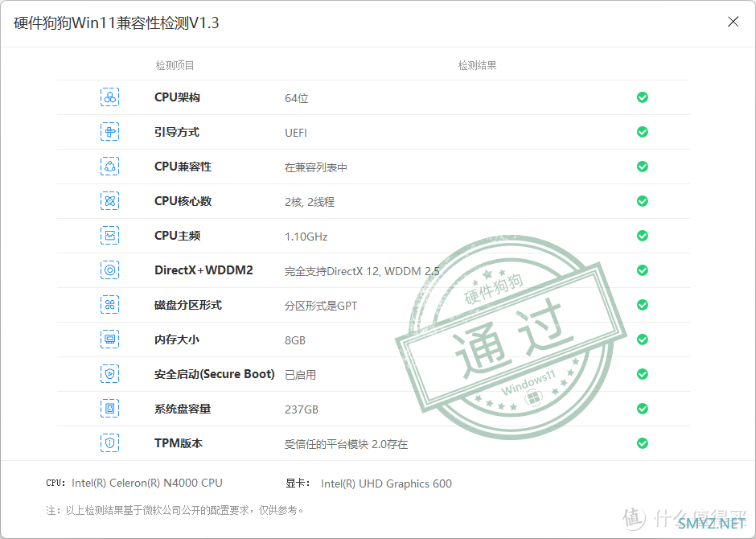The image size is (756, 539).
Task: Select the 系统盘容量 label
Action: pyautogui.click(x=183, y=409)
